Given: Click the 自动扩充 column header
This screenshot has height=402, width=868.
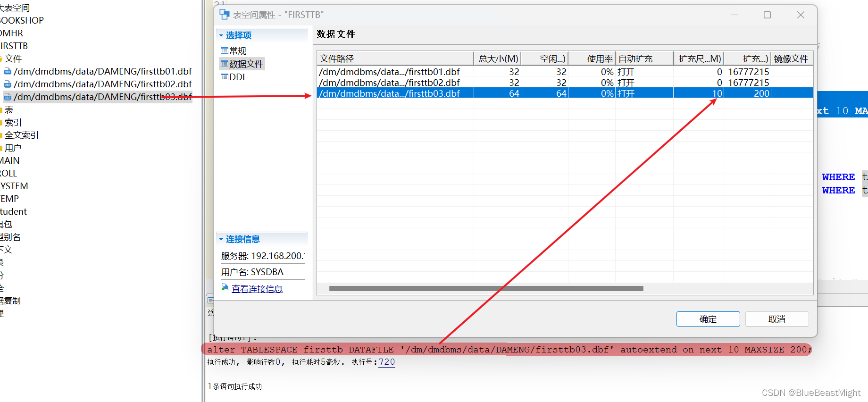Looking at the screenshot, I should (644, 59).
